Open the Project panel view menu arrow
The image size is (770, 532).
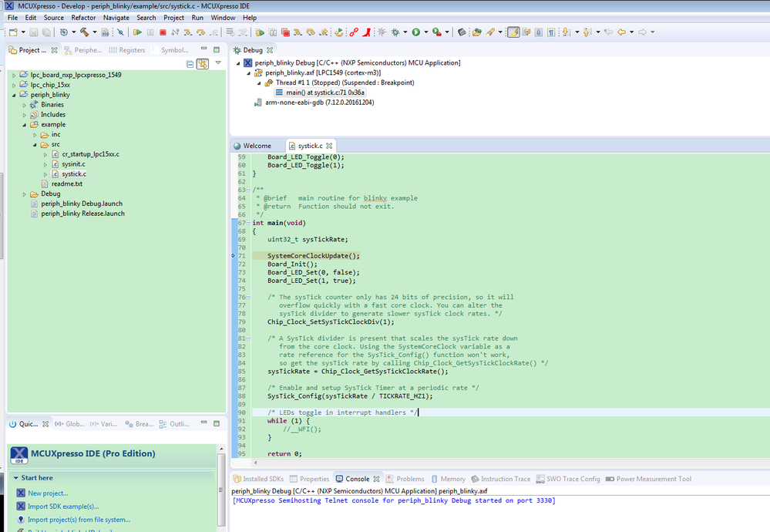tap(218, 63)
